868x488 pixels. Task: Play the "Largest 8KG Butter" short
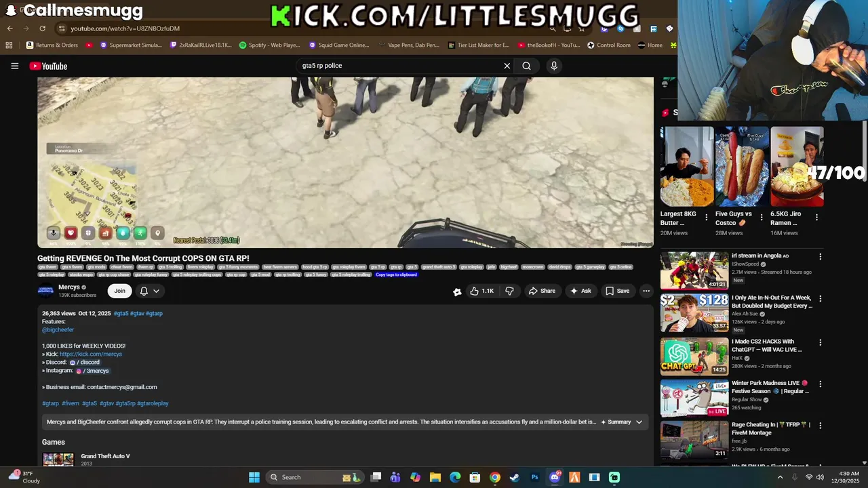[687, 166]
